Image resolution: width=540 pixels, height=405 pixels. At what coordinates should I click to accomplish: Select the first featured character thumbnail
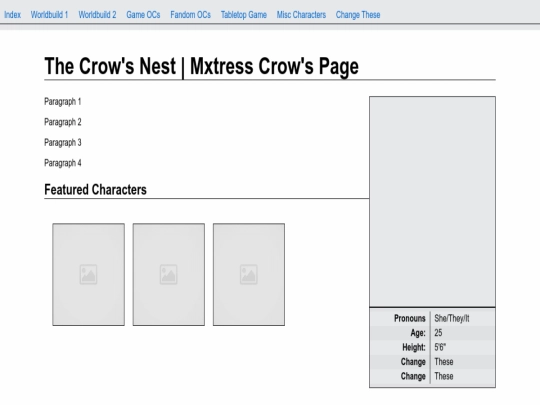89,274
